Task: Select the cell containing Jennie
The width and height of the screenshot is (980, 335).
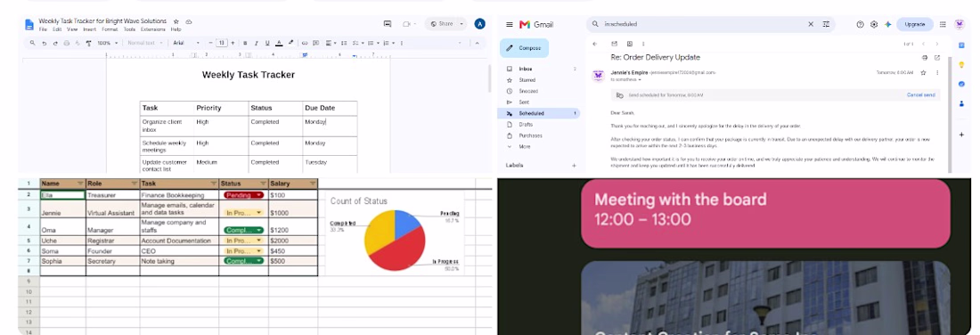Action: click(62, 208)
